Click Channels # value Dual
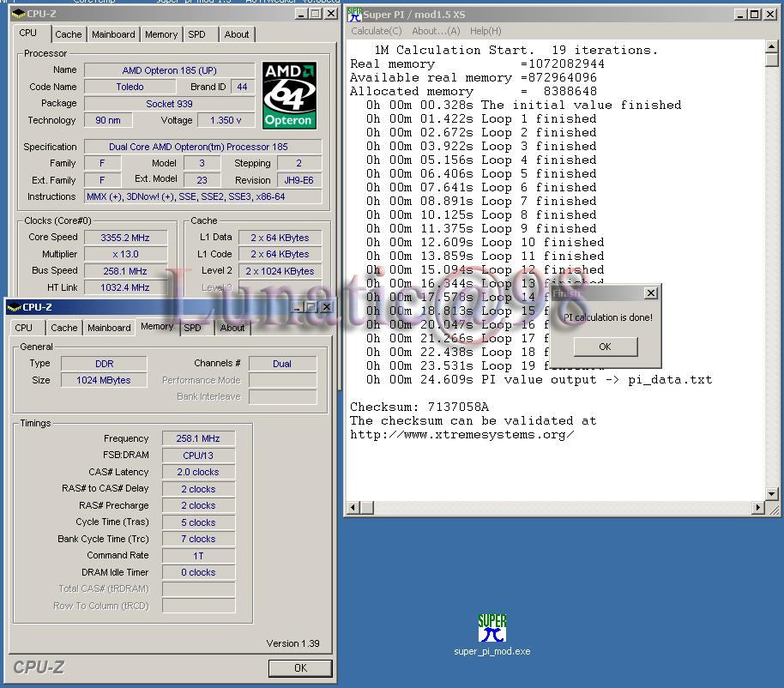The image size is (784, 688). [x=282, y=364]
